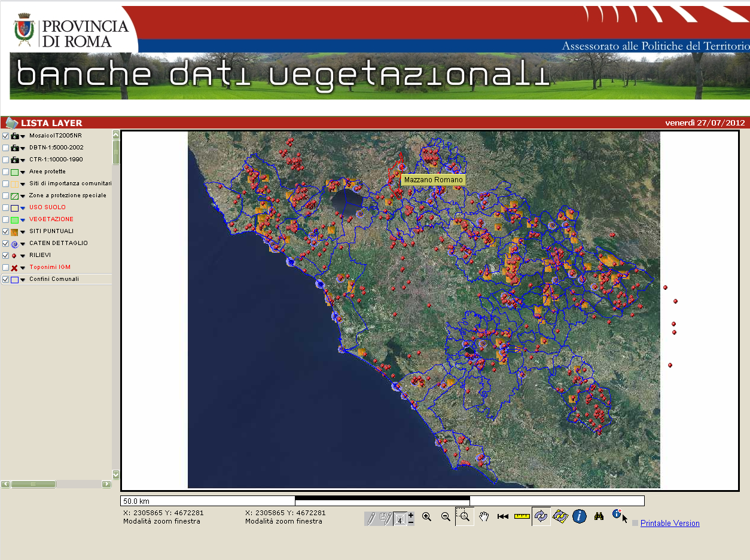This screenshot has height=560, width=750.
Task: Click the camera icon beside MosaicoIT2005NR
Action: [15, 136]
